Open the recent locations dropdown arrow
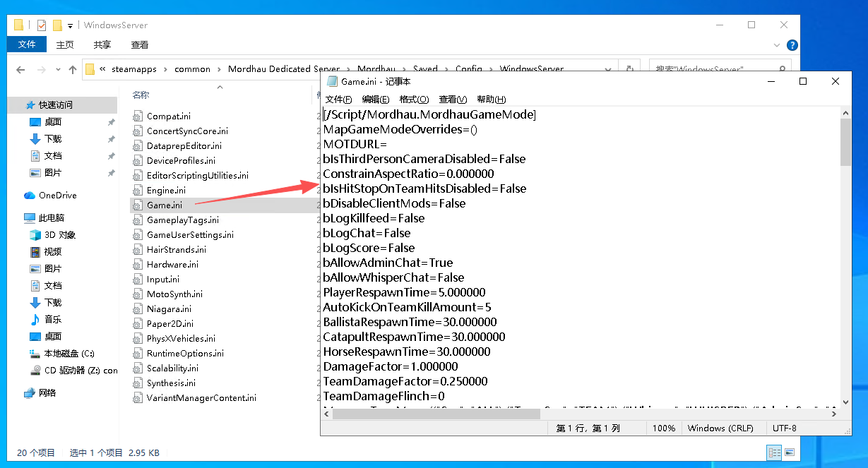Screen dimensions: 868x468 57,70
